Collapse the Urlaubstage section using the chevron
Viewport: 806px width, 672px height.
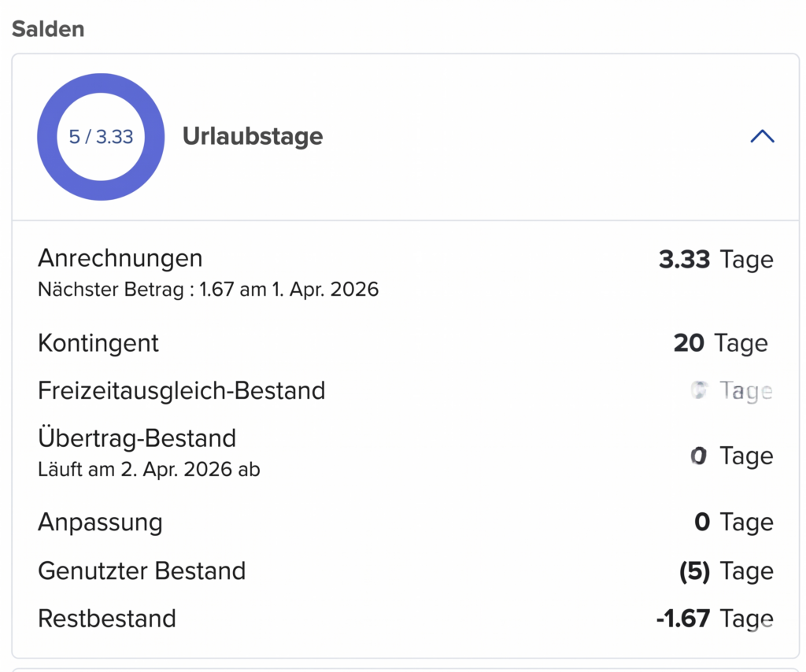(x=761, y=136)
